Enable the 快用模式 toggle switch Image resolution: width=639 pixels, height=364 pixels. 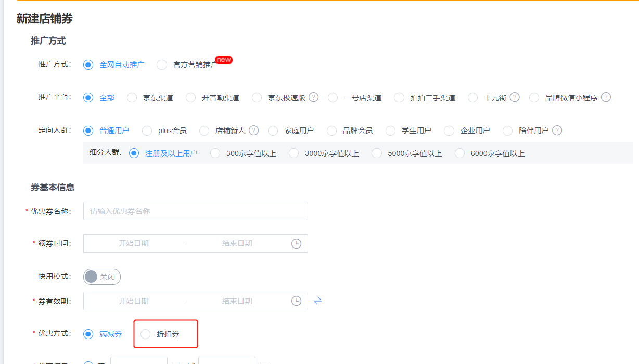click(101, 277)
